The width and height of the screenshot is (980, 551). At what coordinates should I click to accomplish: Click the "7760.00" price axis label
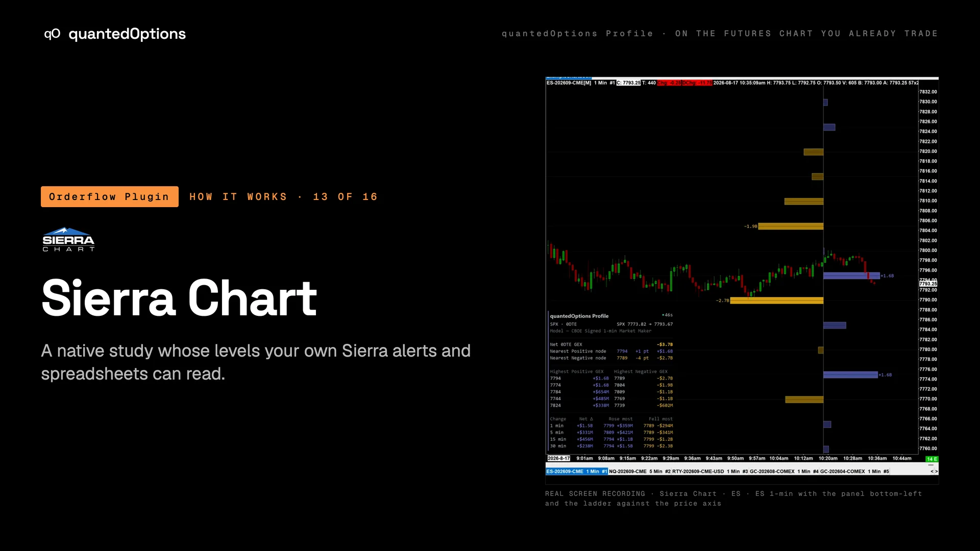(x=928, y=448)
